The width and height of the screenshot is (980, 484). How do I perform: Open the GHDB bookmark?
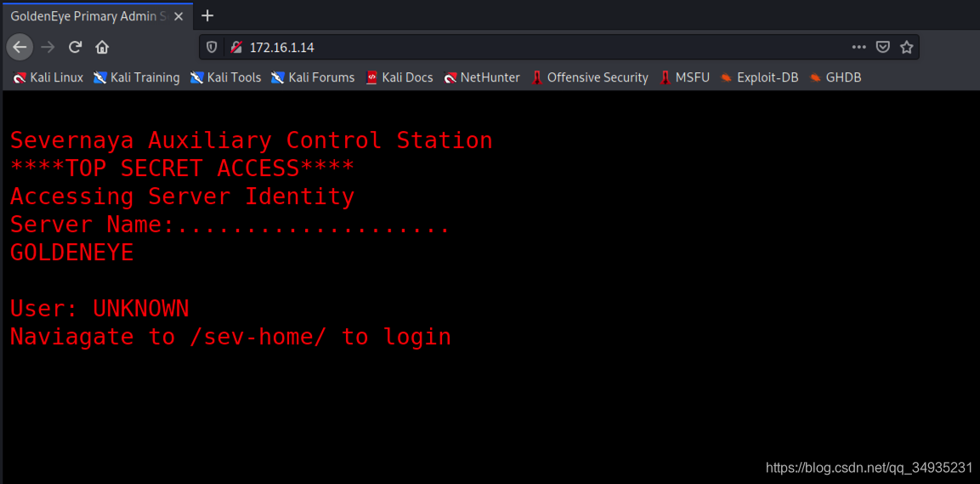click(x=836, y=77)
